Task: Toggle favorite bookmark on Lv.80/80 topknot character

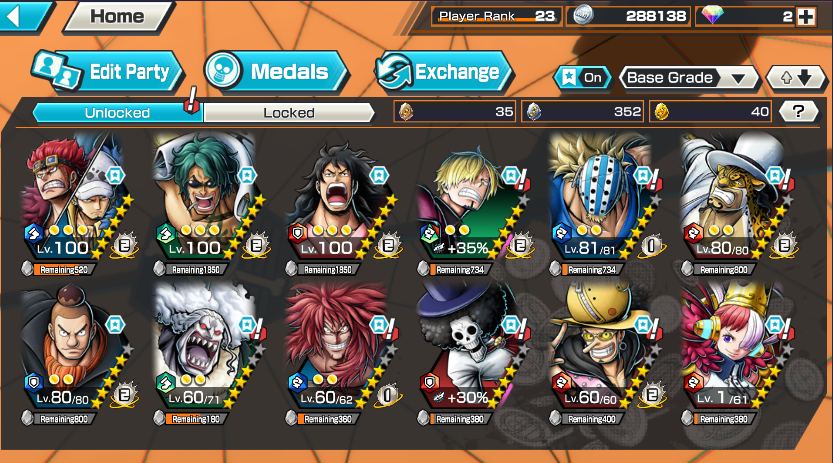Action: pyautogui.click(x=115, y=324)
